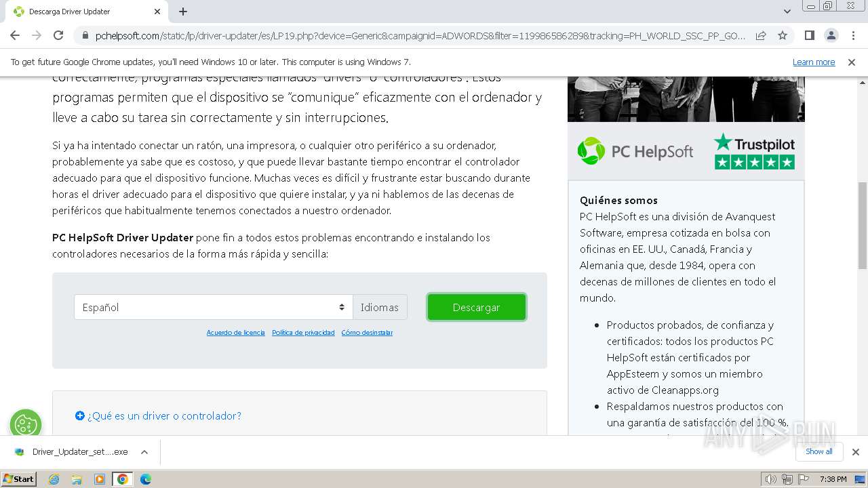Open the Action Center flag icon
This screenshot has width=868, height=488.
[x=804, y=479]
